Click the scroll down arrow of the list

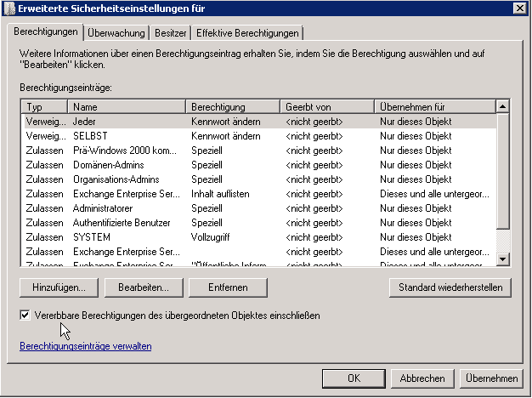point(503,259)
